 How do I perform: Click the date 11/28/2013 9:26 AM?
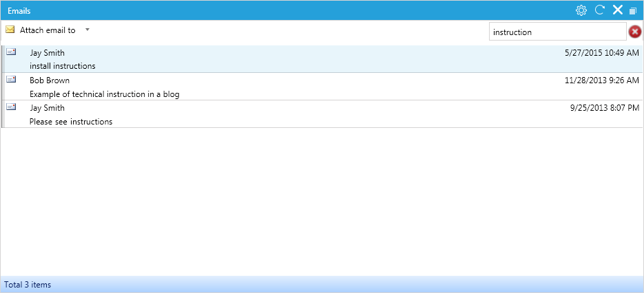pyautogui.click(x=602, y=80)
